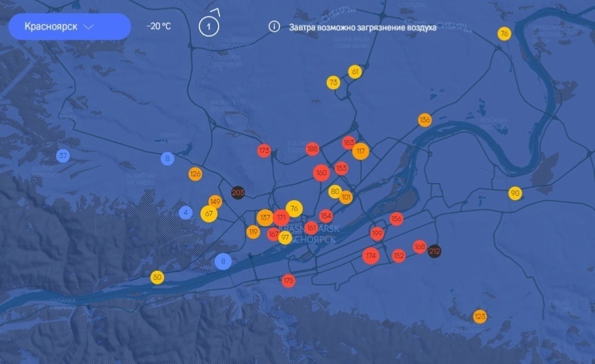
Task: Select the large red marker 160
Action: click(321, 173)
